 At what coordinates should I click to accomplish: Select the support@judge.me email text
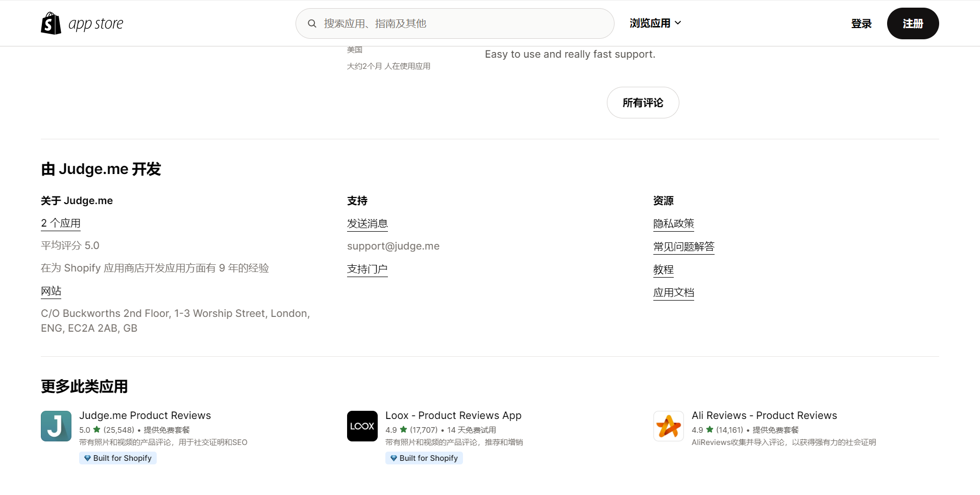[x=393, y=246]
